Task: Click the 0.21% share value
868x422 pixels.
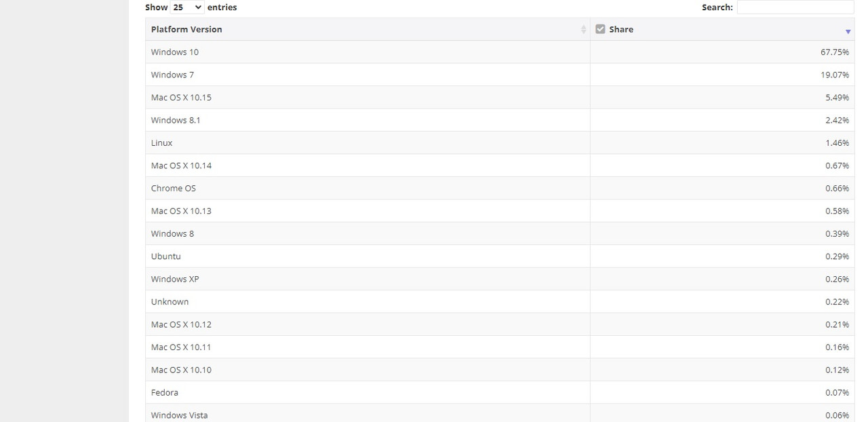Action: pyautogui.click(x=837, y=324)
